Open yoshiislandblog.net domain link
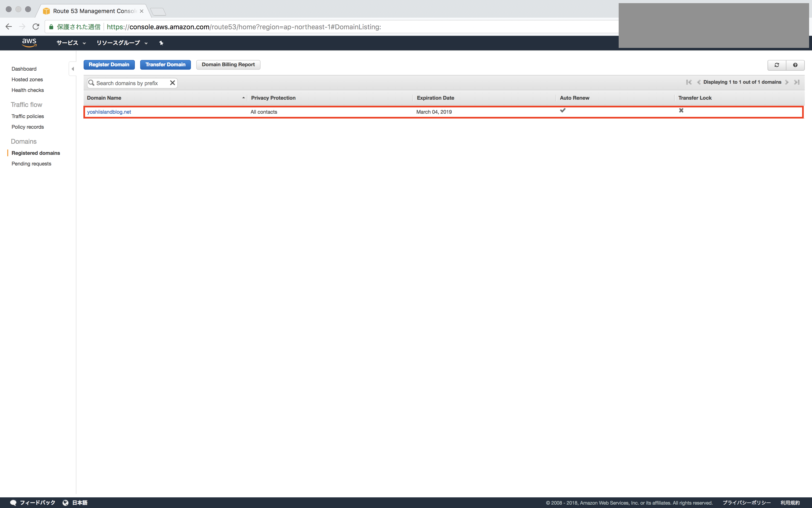Image resolution: width=812 pixels, height=508 pixels. pos(109,112)
